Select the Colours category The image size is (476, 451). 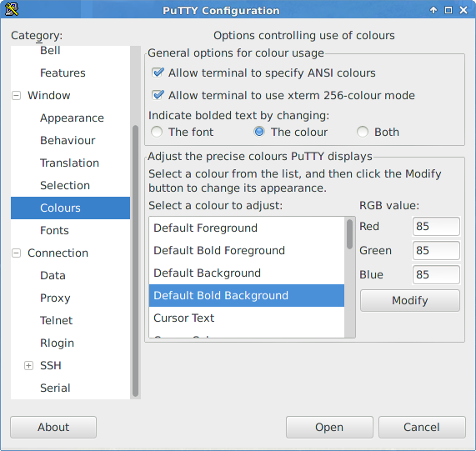coord(70,208)
